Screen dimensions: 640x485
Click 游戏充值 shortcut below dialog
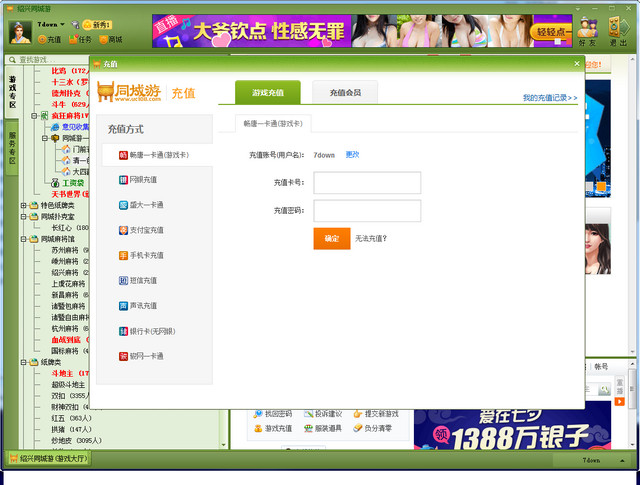click(273, 428)
